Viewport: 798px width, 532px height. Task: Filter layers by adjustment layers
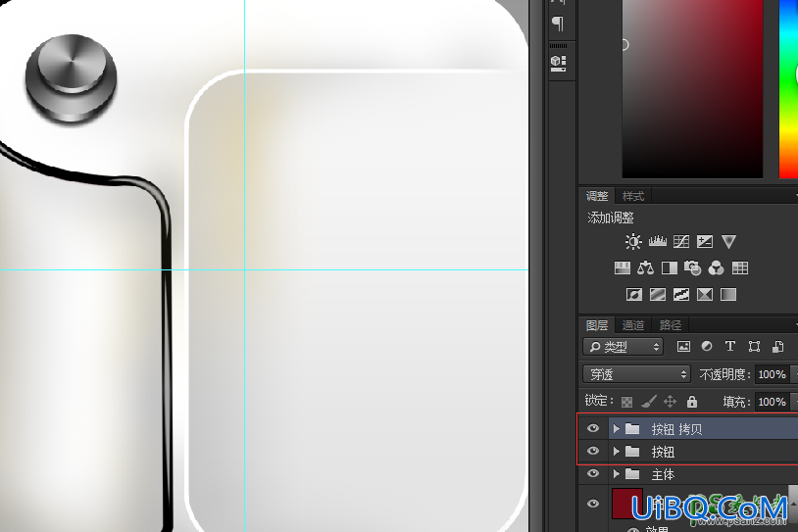coord(707,347)
